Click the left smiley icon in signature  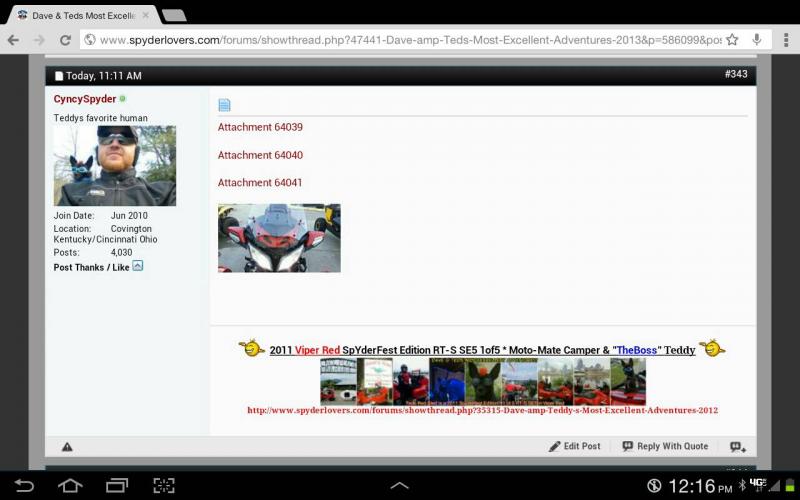tap(252, 348)
